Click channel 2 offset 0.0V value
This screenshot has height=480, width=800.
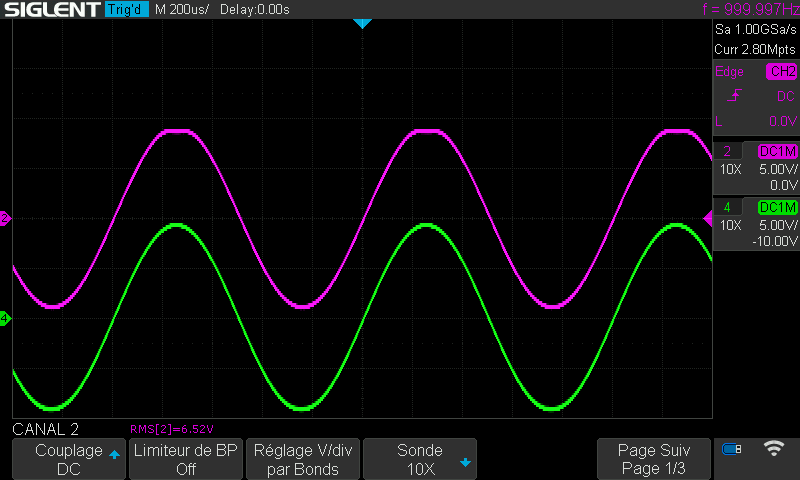(x=783, y=185)
